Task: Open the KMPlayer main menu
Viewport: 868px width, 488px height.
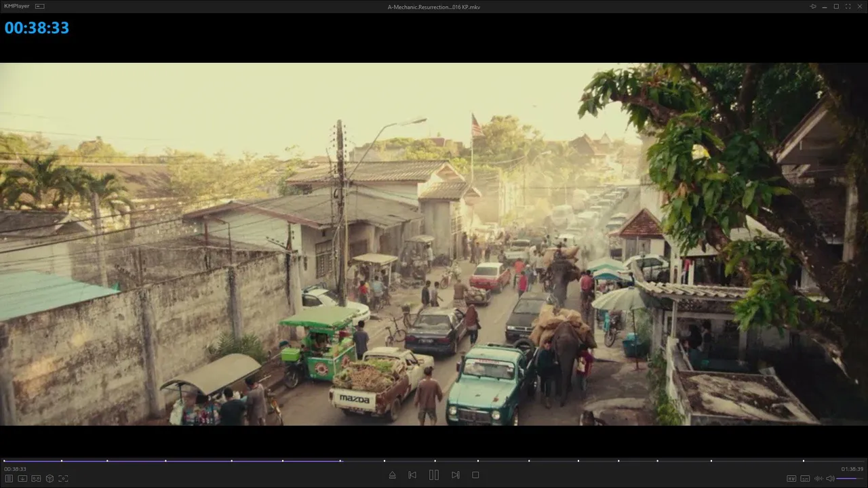Action: tap(16, 6)
